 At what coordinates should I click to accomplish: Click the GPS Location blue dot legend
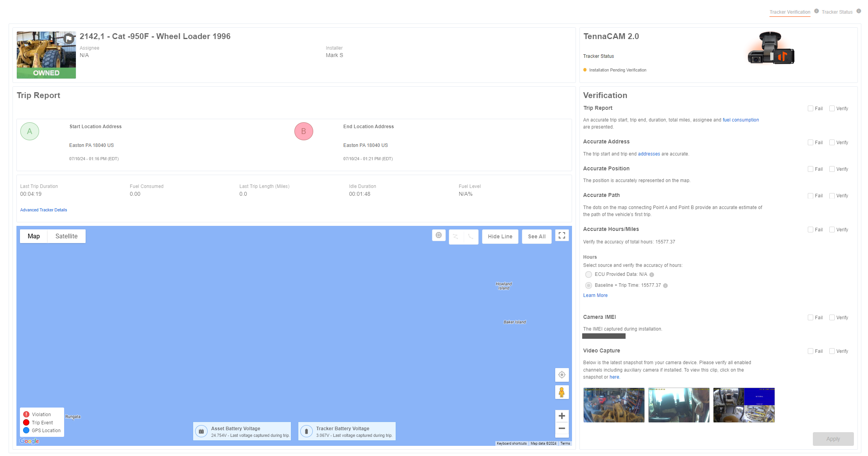[26, 430]
